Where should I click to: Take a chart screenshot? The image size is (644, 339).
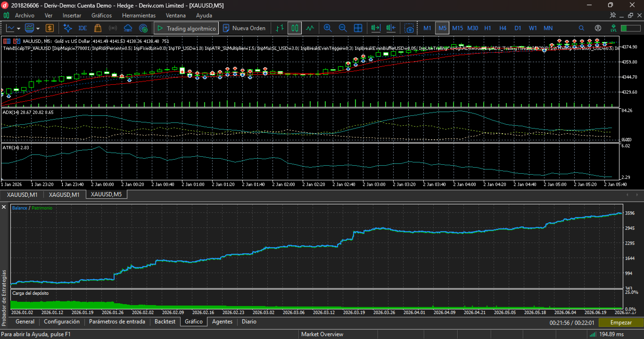pos(410,28)
